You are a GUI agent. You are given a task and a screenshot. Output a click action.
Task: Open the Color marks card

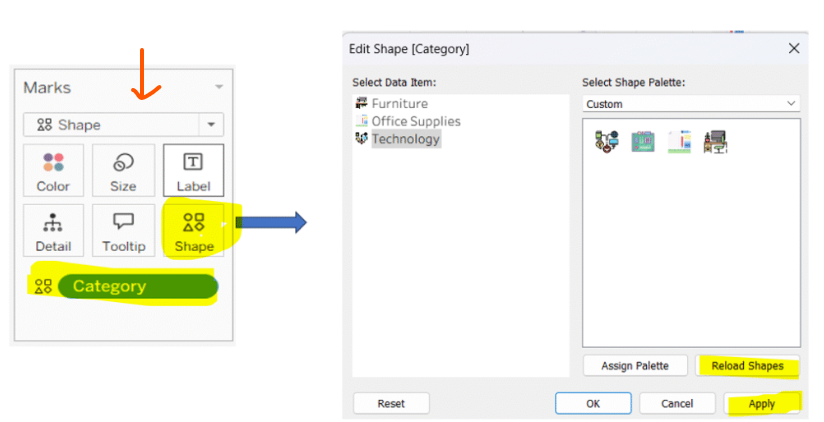53,170
